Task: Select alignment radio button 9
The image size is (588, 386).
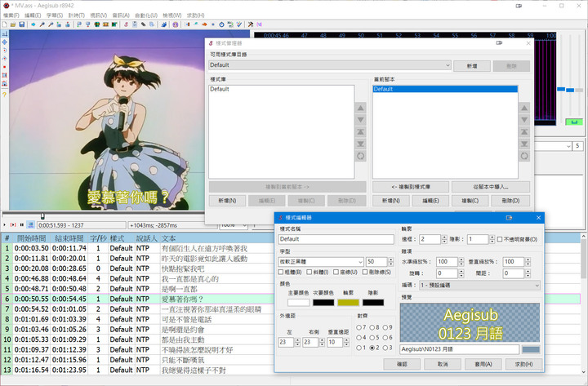Action: click(387, 327)
